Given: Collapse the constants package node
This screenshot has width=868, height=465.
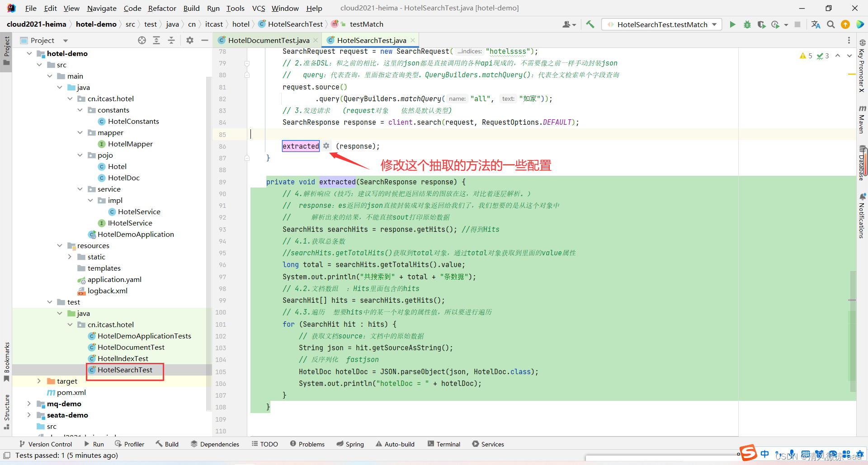Looking at the screenshot, I should coord(80,110).
